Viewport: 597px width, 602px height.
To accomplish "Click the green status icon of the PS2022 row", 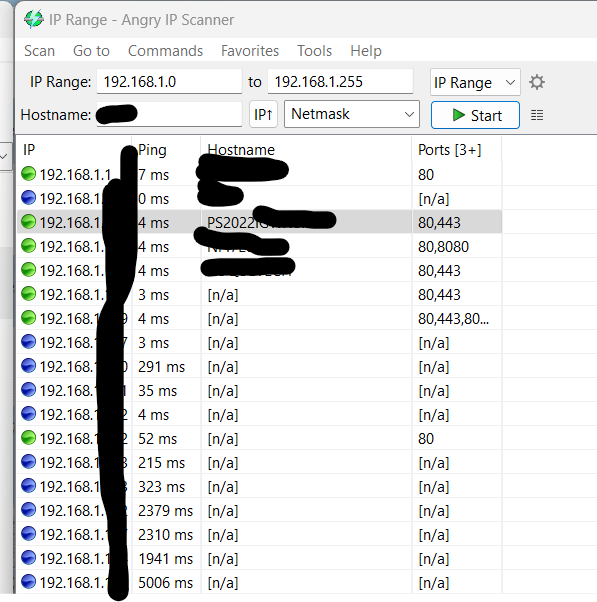I will (28, 222).
